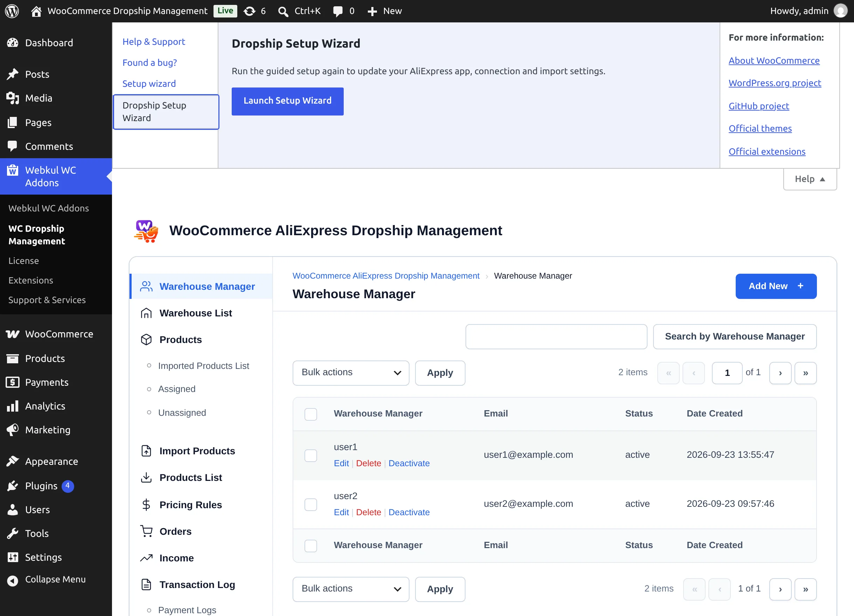Click the WooCommerce AliExpress Dropship Management breadcrumb
Image resolution: width=854 pixels, height=616 pixels.
[x=386, y=275]
